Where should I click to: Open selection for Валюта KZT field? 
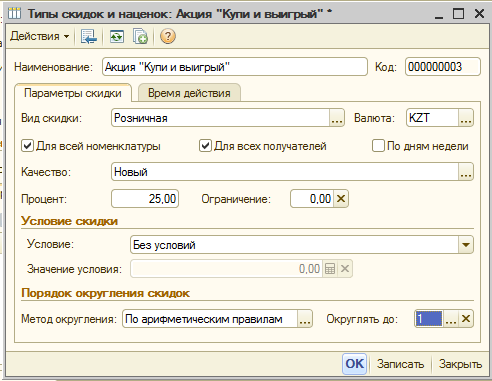pyautogui.click(x=466, y=118)
